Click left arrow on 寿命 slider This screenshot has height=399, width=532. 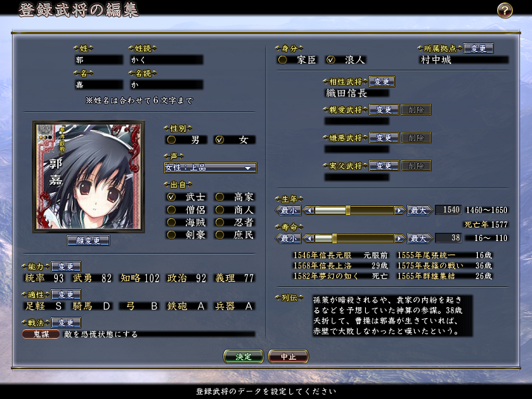309,238
